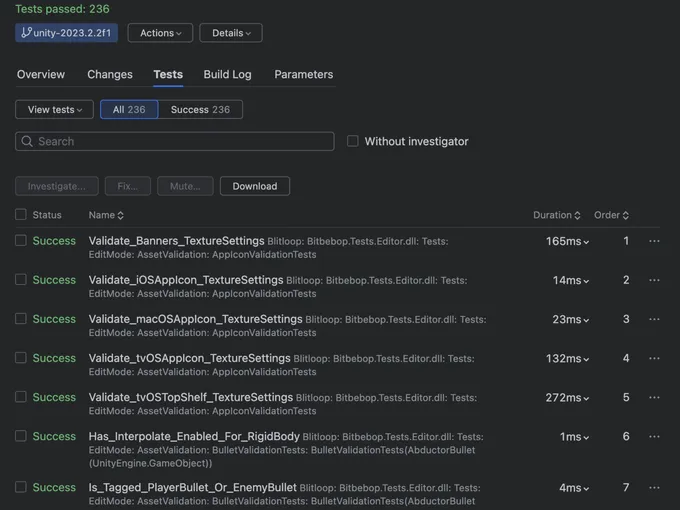
Task: Expand the Details dropdown
Action: [x=230, y=33]
